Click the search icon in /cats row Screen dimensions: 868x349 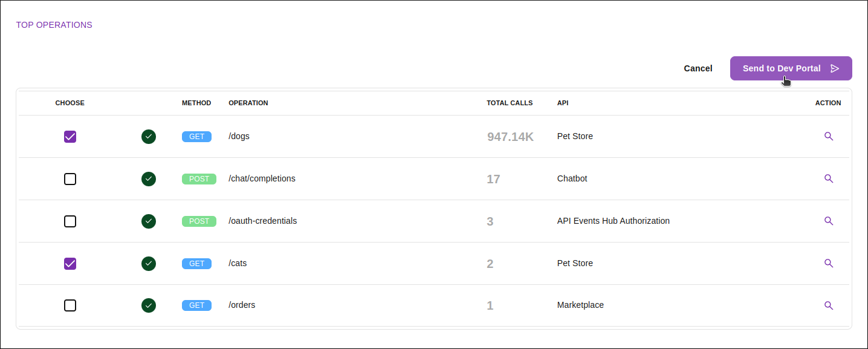click(829, 264)
